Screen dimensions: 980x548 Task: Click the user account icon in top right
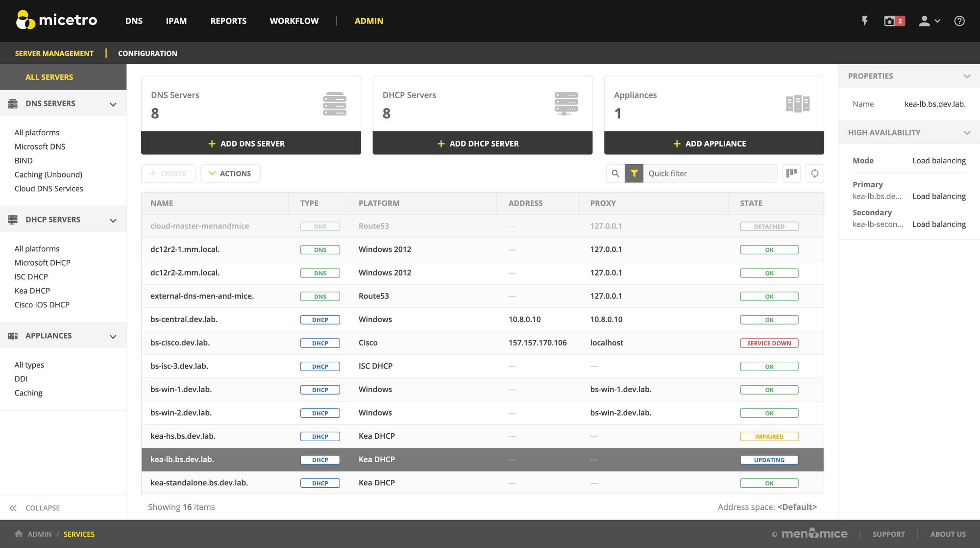pyautogui.click(x=925, y=20)
